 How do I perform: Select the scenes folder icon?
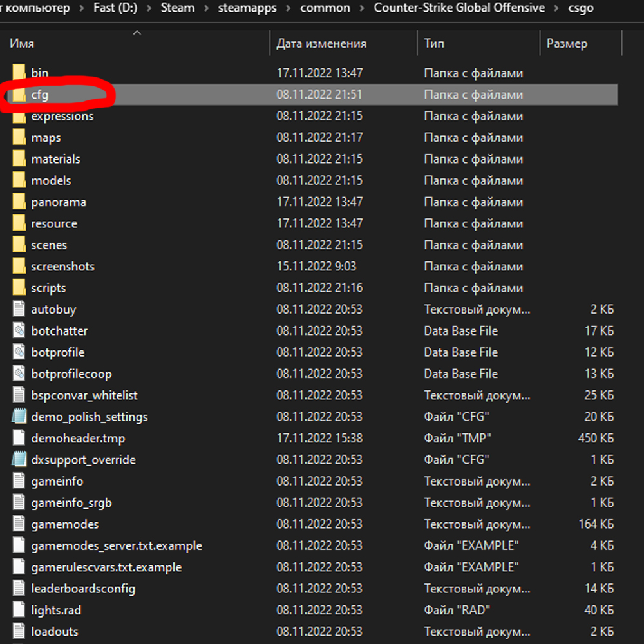pyautogui.click(x=19, y=244)
